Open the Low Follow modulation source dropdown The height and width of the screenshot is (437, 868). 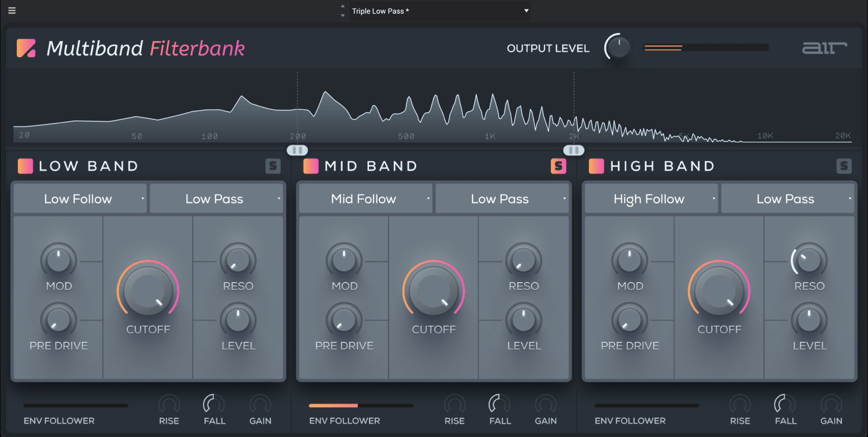(80, 199)
